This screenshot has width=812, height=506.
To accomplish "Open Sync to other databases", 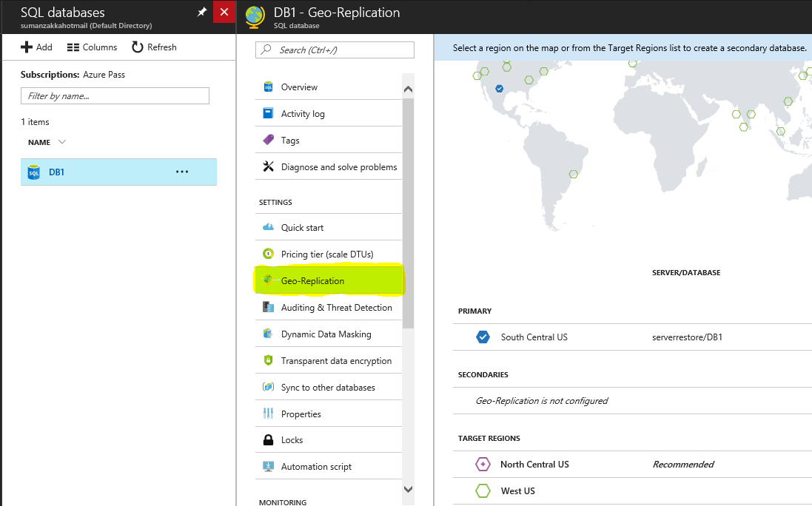I will click(329, 387).
